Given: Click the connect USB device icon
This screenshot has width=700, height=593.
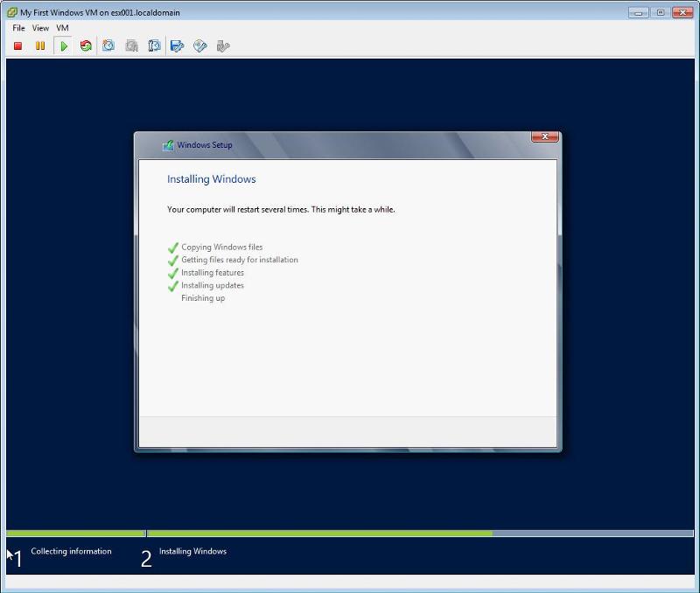Looking at the screenshot, I should (223, 45).
